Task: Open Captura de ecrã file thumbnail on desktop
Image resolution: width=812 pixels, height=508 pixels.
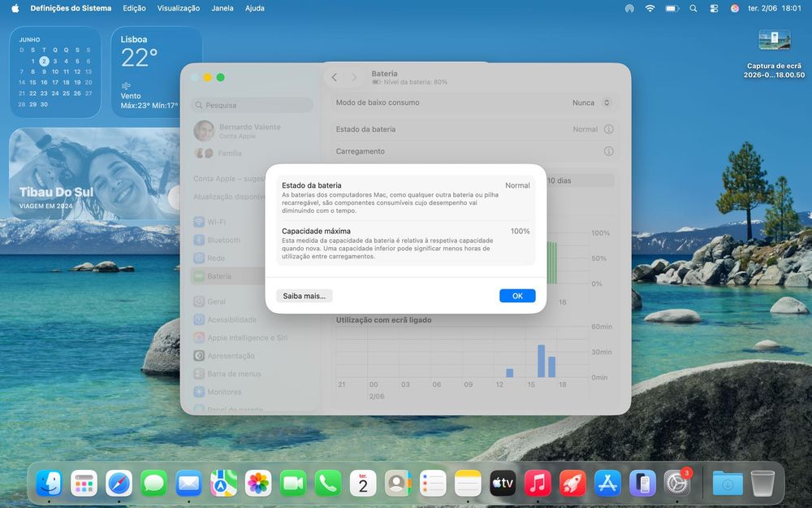Action: coord(774,39)
